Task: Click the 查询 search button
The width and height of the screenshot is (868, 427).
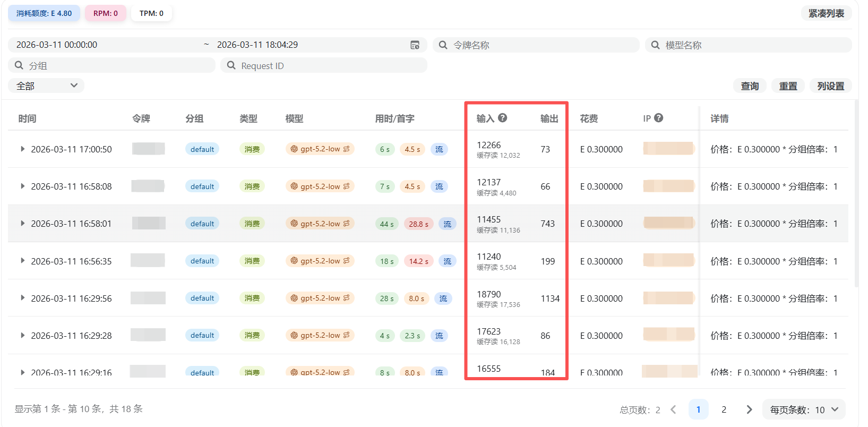Action: tap(750, 86)
